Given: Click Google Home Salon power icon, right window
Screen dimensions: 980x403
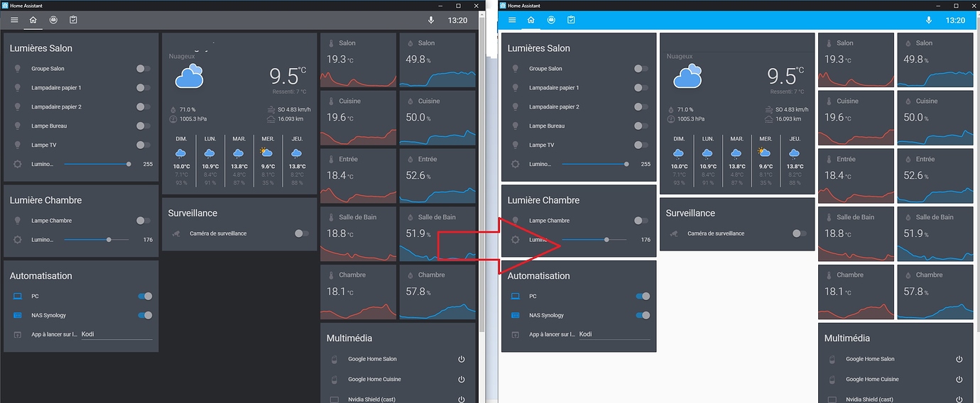Looking at the screenshot, I should point(959,359).
